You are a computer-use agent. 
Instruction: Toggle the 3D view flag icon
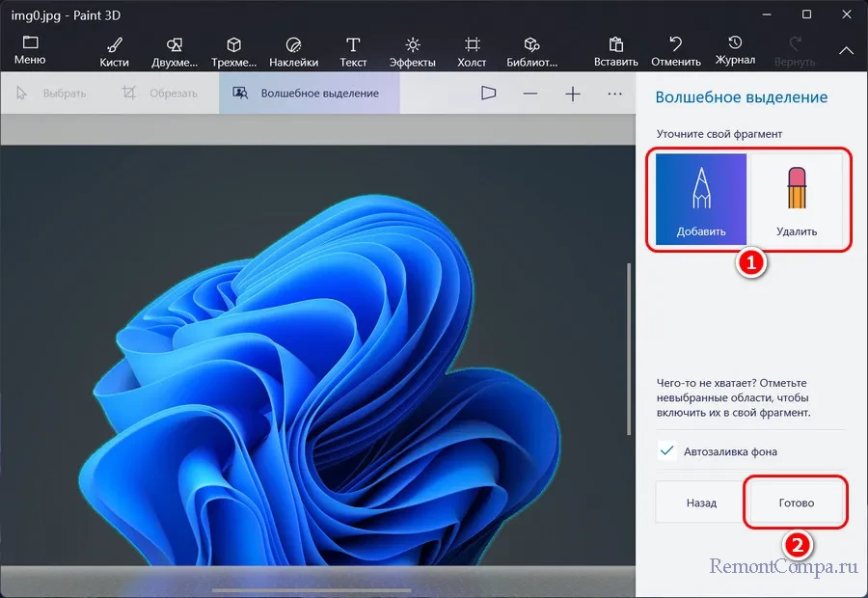coord(488,93)
